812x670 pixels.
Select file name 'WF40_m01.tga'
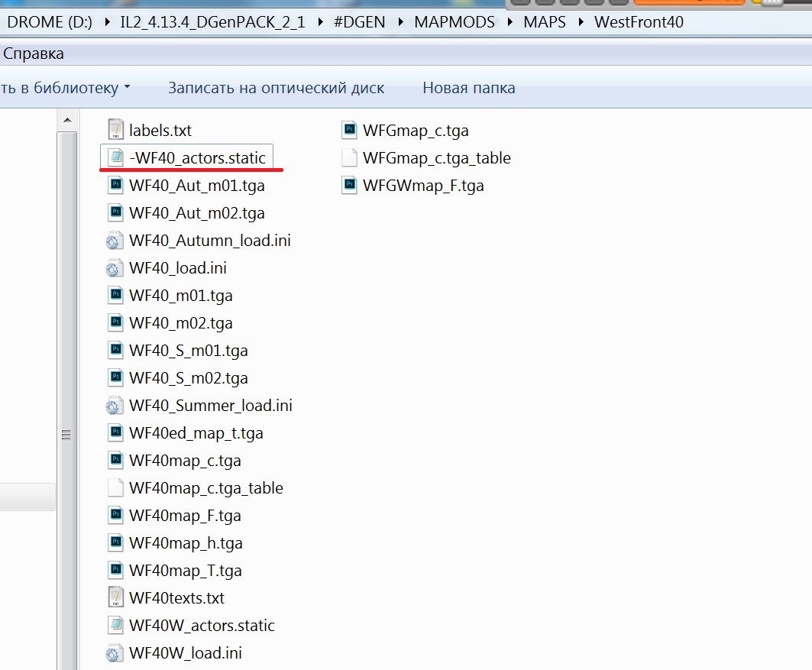point(181,296)
